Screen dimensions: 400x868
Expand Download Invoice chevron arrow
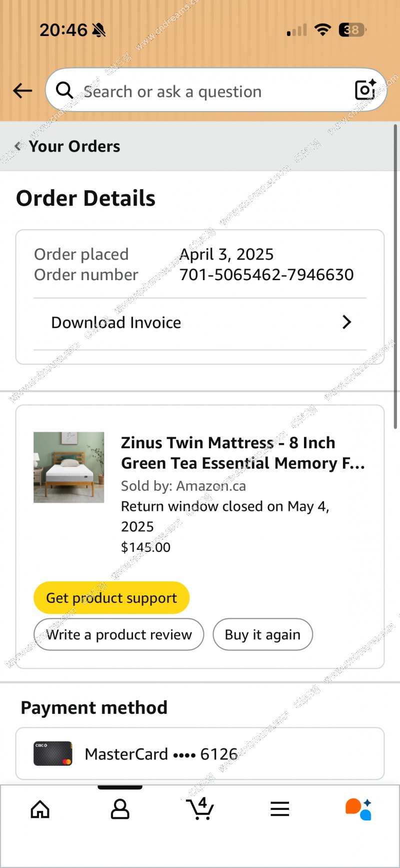pos(346,322)
